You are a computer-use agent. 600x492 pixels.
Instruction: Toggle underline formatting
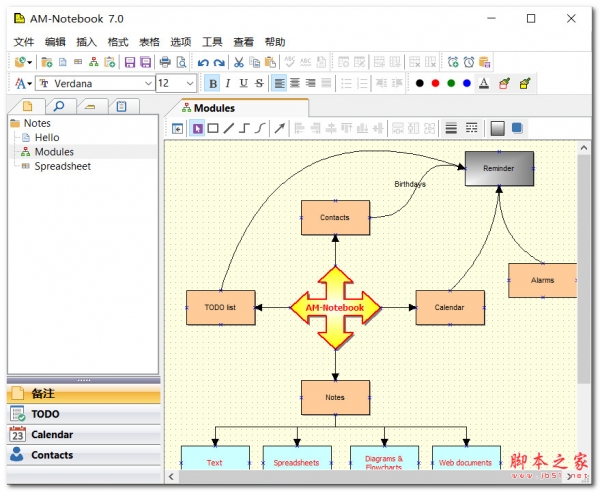click(x=243, y=83)
